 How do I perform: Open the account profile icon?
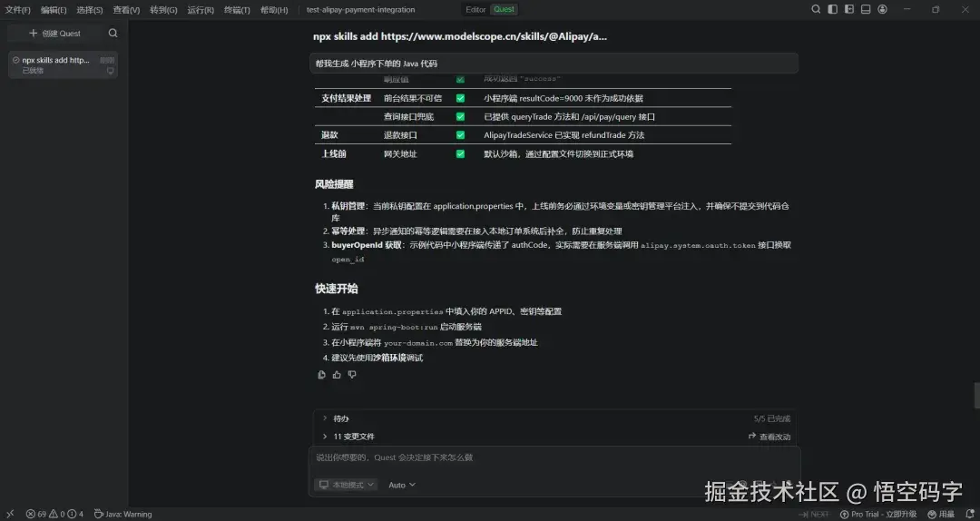(x=883, y=9)
